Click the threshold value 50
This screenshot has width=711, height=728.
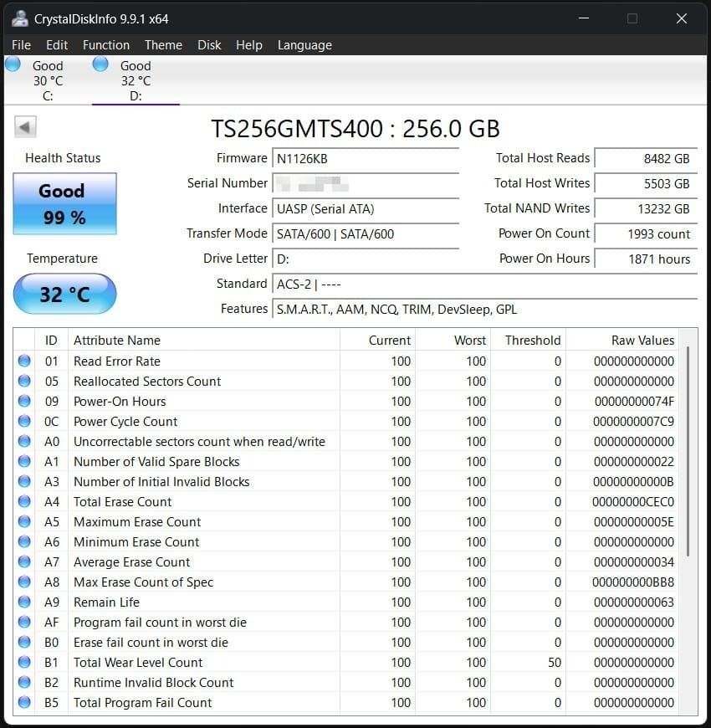tap(555, 663)
